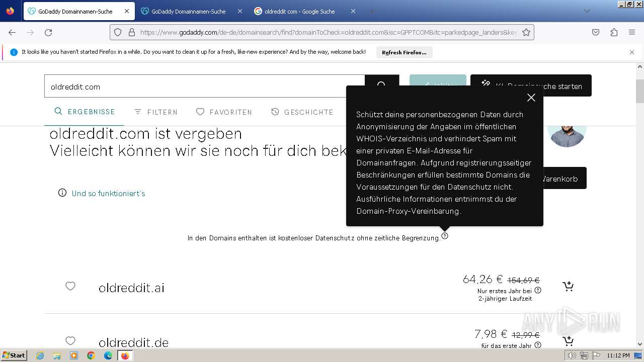Show info for für das erste Jahr
The width and height of the screenshot is (644, 362).
538,345
